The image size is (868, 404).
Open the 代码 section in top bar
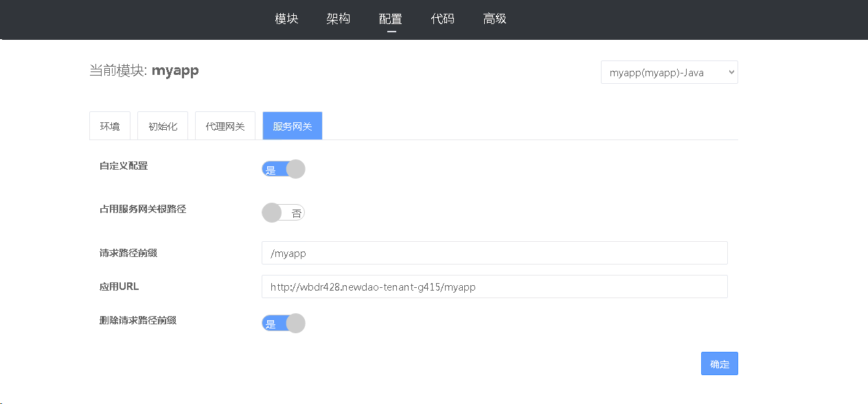click(442, 19)
